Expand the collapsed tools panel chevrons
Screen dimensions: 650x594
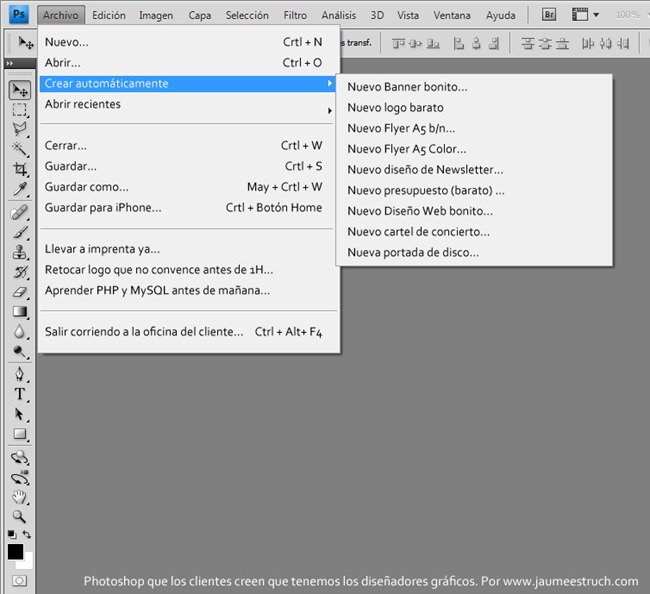coord(10,63)
